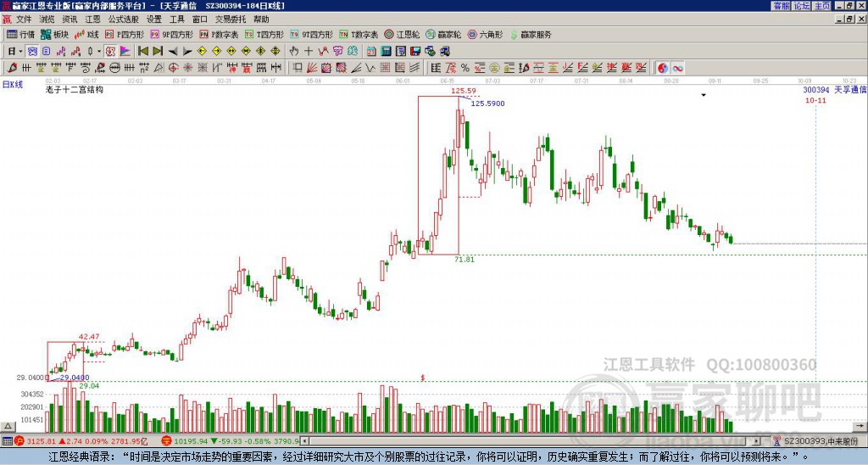Open the 公式选股 menu

tap(124, 20)
